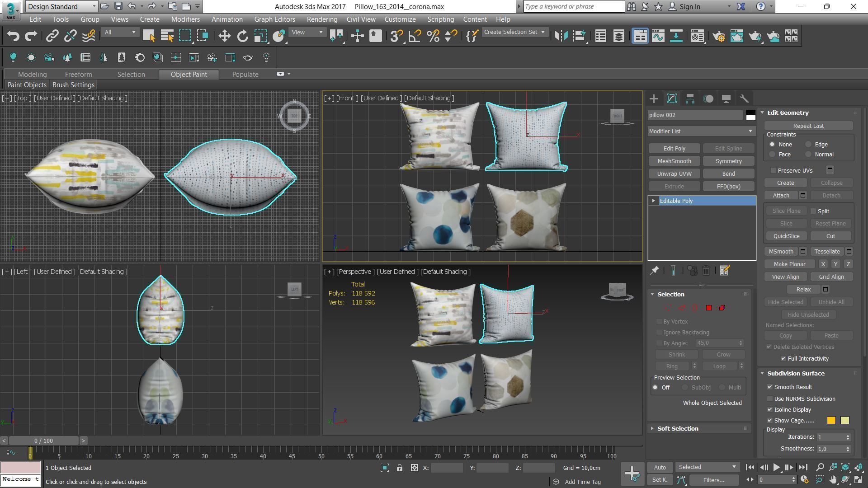Switch to the Populate ribbon tab
The height and width of the screenshot is (488, 868).
click(245, 75)
